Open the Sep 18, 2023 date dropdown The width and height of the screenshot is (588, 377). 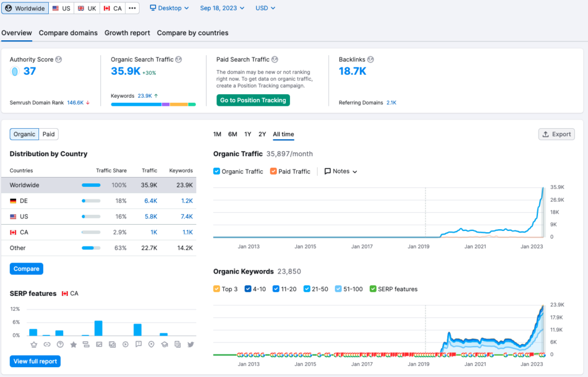(222, 8)
